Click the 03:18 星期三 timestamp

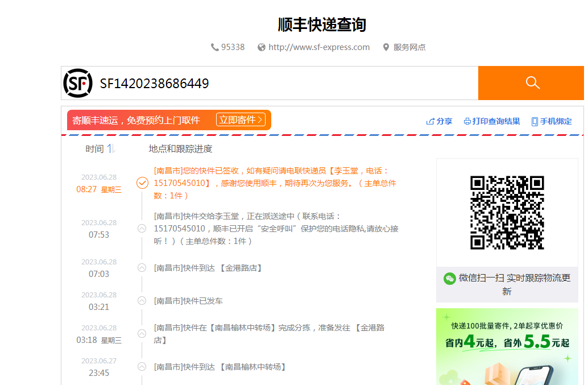[99, 340]
